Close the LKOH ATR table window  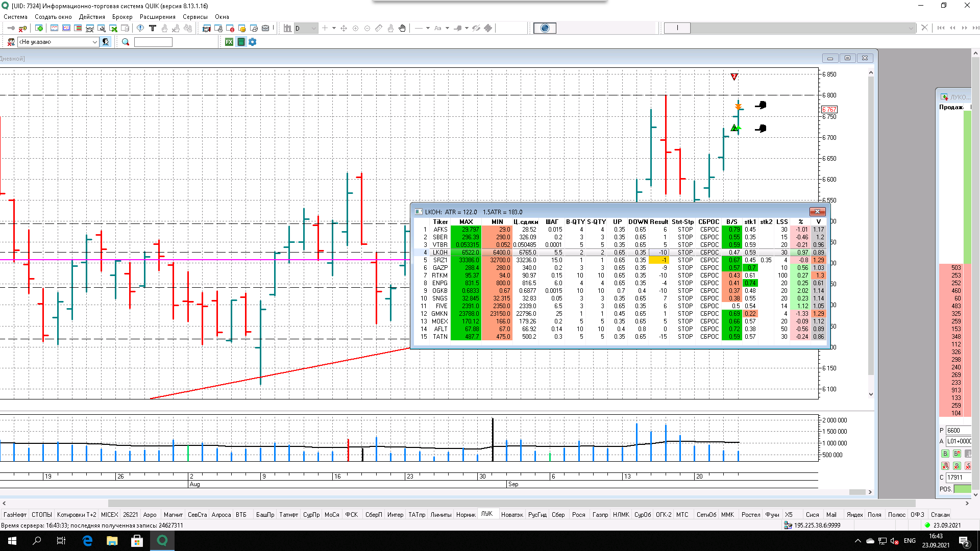pos(817,212)
